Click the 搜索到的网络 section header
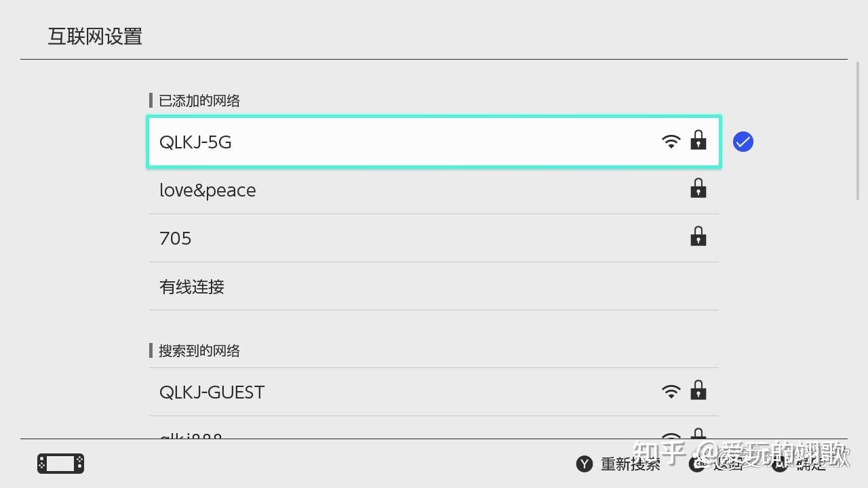 [x=199, y=351]
